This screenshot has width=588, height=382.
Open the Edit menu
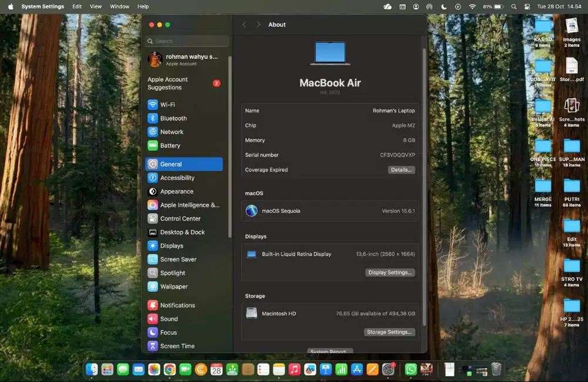(77, 6)
